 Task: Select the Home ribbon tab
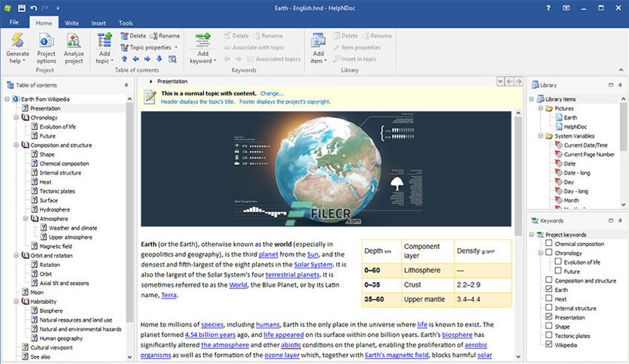[x=44, y=23]
